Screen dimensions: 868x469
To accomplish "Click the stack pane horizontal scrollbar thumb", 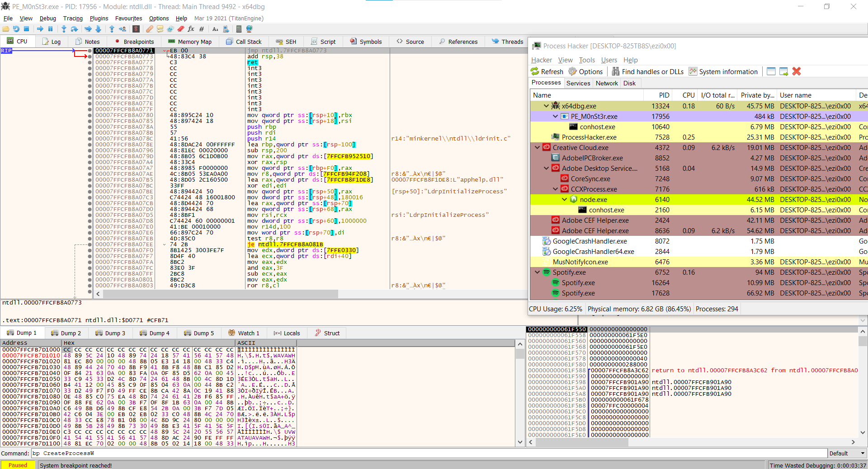I will 581,442.
